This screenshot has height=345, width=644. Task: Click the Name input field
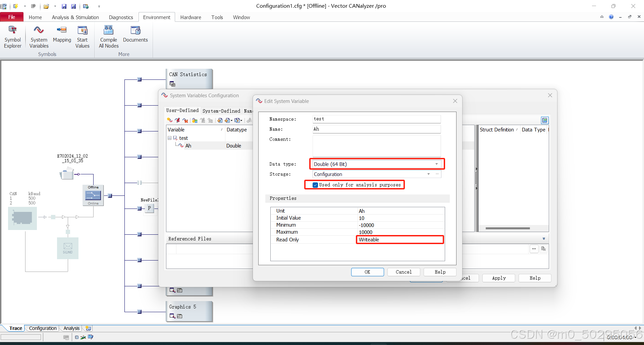[x=377, y=129]
